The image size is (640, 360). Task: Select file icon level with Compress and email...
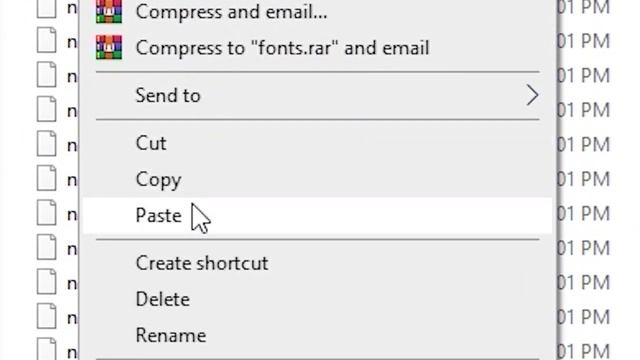47,9
